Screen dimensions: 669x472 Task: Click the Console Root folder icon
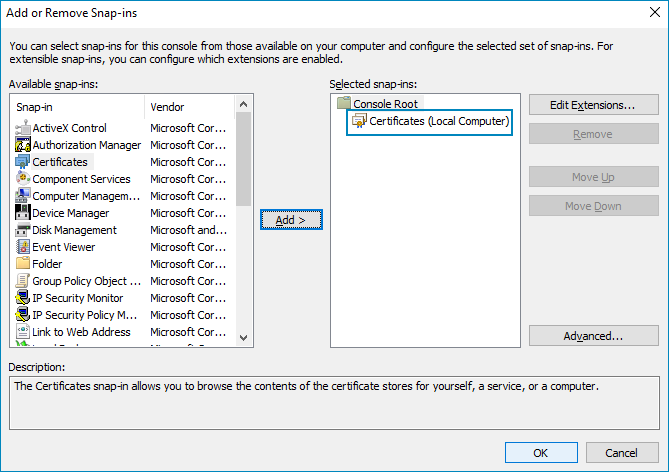pyautogui.click(x=344, y=103)
